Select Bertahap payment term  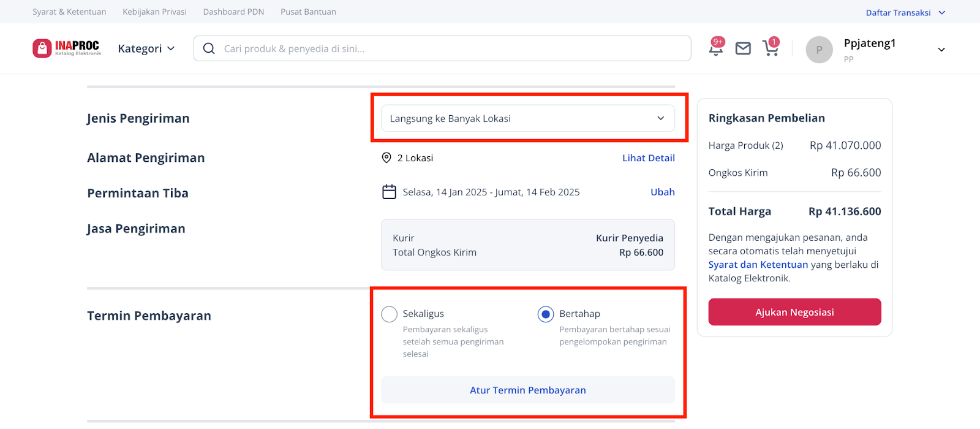click(x=545, y=314)
